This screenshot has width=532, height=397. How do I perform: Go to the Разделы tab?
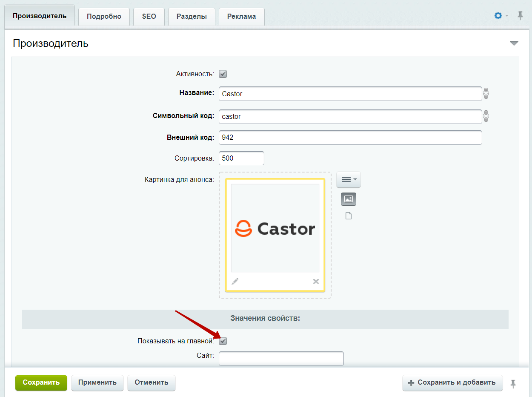point(192,17)
